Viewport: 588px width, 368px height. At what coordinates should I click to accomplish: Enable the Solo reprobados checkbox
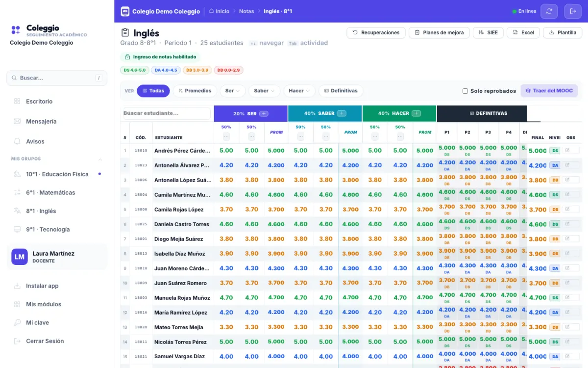pos(465,91)
